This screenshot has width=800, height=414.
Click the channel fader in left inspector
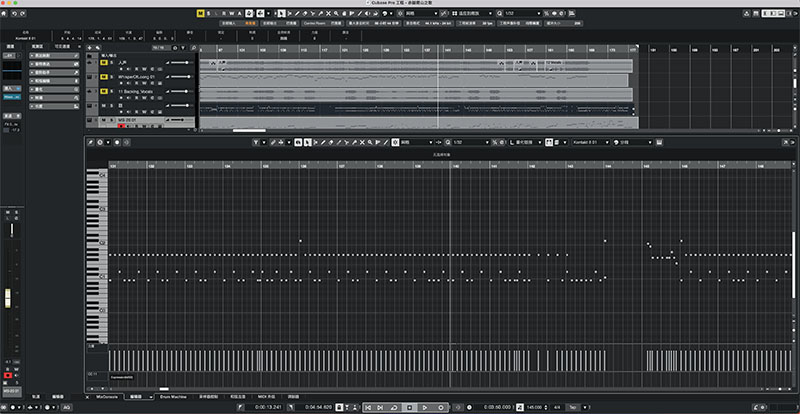pos(8,298)
